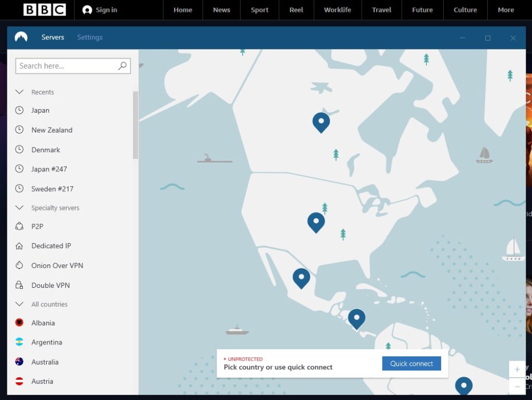Click the clock icon beside New Zealand
The image size is (532, 400).
[19, 129]
